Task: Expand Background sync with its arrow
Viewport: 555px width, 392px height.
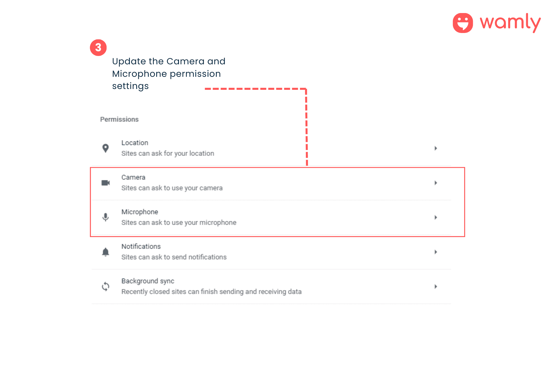Action: 436,286
